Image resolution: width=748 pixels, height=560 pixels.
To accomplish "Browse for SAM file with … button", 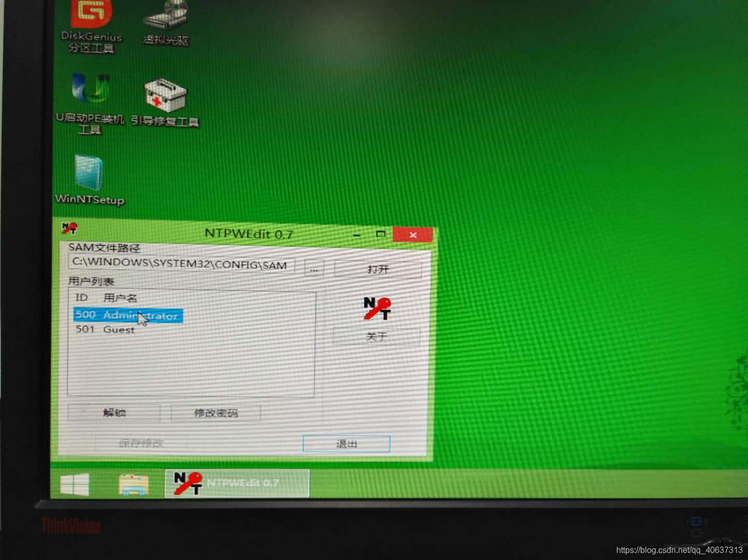I will pos(314,269).
